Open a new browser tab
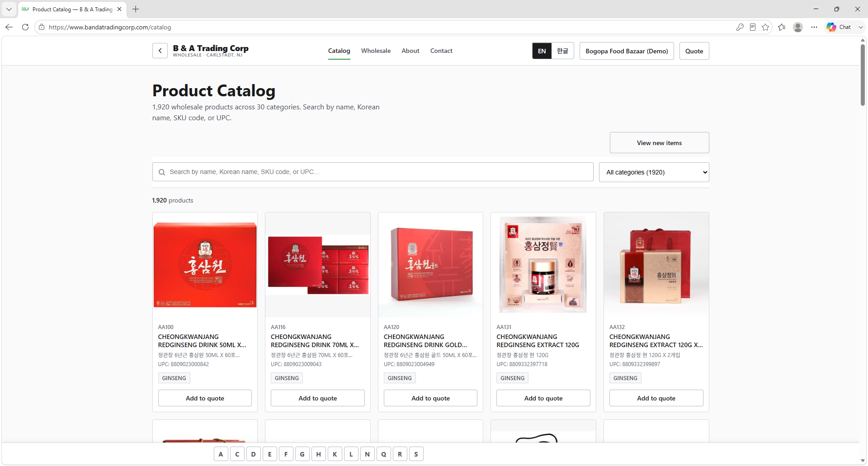The width and height of the screenshot is (868, 466). coord(136,9)
